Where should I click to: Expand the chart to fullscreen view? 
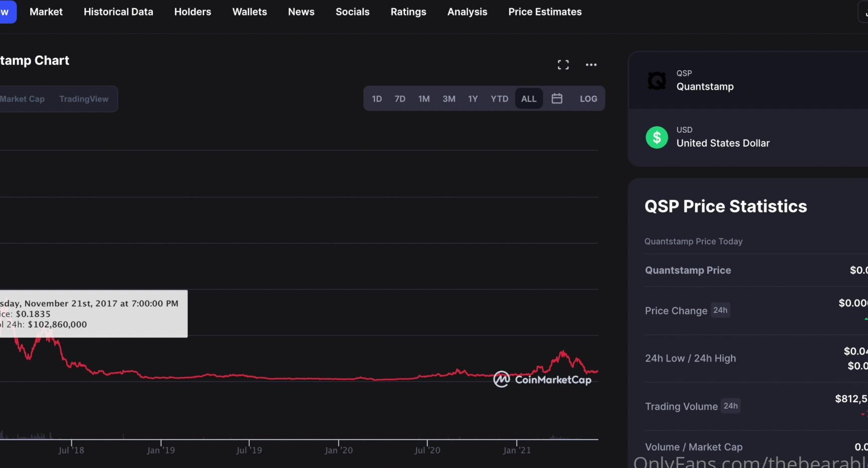click(x=563, y=64)
